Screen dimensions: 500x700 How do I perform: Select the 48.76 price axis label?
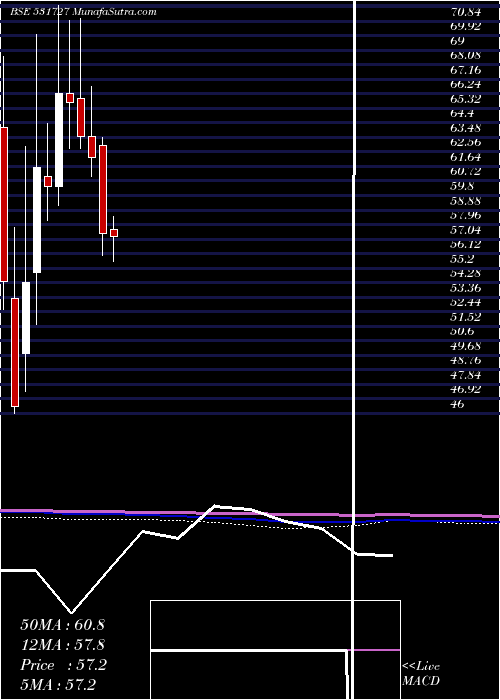click(x=466, y=360)
